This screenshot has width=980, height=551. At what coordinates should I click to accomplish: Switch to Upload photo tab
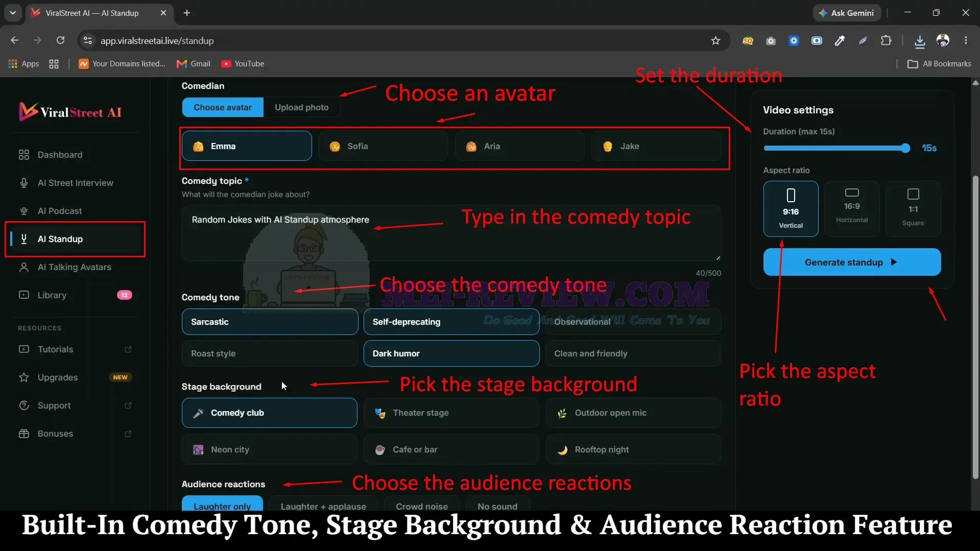click(x=302, y=107)
